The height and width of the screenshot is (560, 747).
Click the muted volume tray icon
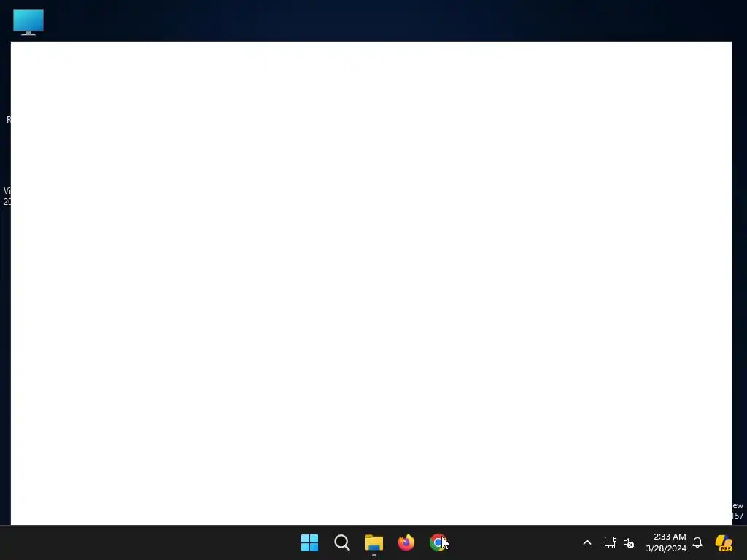[x=629, y=542]
